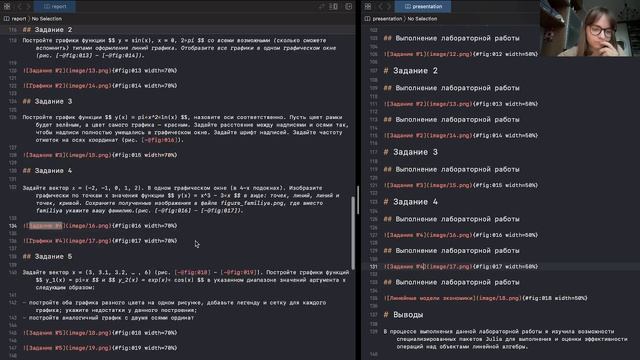Click paragraph starting 'Постройте график функции' in report
Screen dimensions: 640x360
(186, 129)
